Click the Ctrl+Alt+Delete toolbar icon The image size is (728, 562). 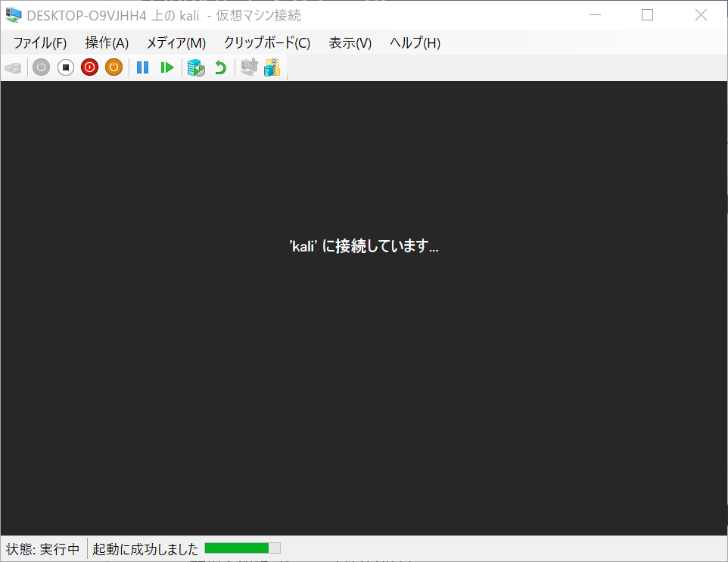point(13,67)
